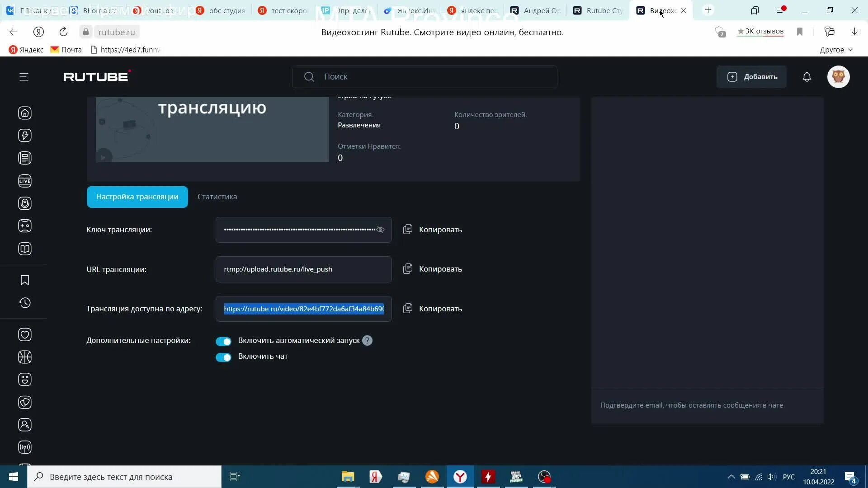Click the Добавить button
The image size is (868, 488).
pos(752,77)
